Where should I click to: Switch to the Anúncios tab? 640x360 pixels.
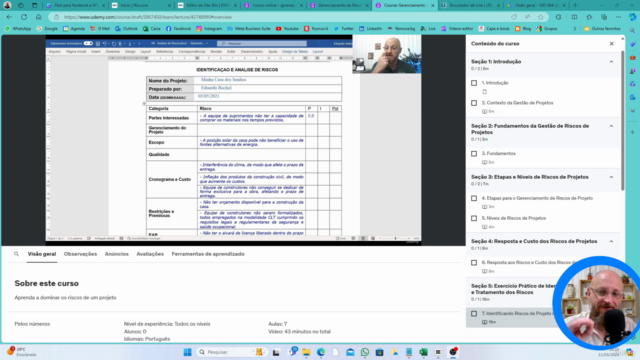(117, 254)
